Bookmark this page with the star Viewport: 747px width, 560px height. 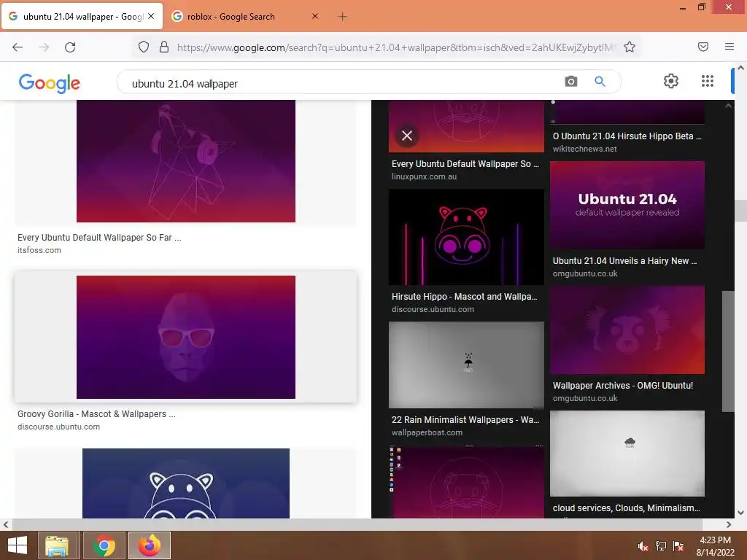(630, 47)
